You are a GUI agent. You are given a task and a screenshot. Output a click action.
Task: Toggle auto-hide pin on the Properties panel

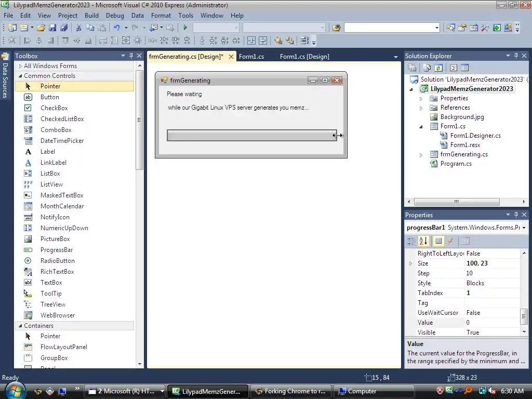516,215
